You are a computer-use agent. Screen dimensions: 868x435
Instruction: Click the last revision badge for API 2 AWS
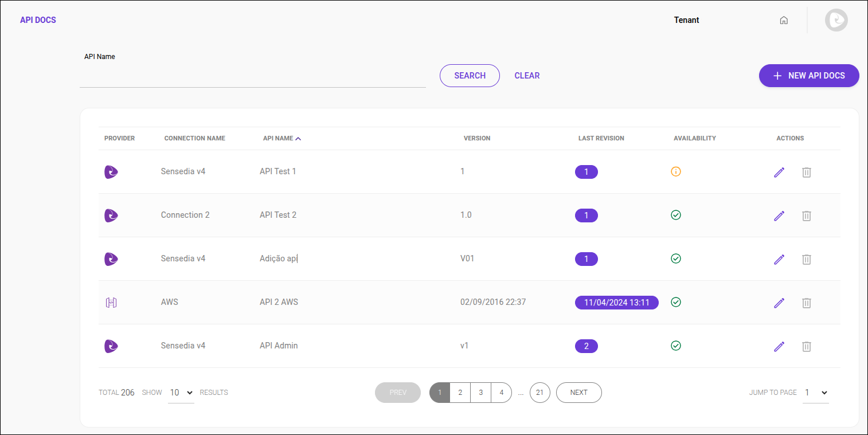click(x=616, y=302)
